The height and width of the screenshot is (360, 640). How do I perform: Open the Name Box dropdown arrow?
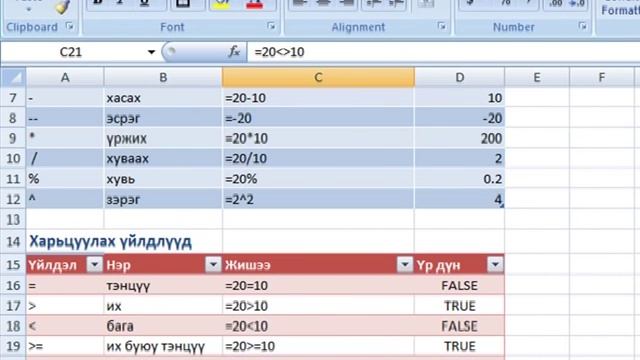[x=151, y=52]
